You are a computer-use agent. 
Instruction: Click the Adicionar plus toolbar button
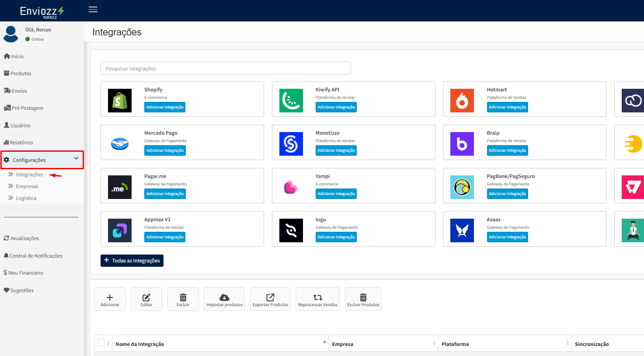pos(110,299)
